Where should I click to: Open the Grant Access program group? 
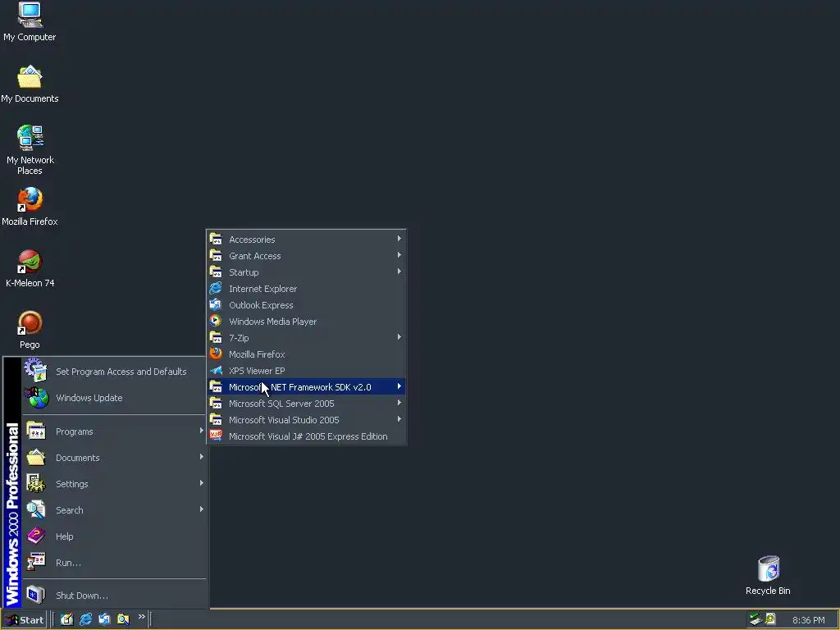coord(307,256)
